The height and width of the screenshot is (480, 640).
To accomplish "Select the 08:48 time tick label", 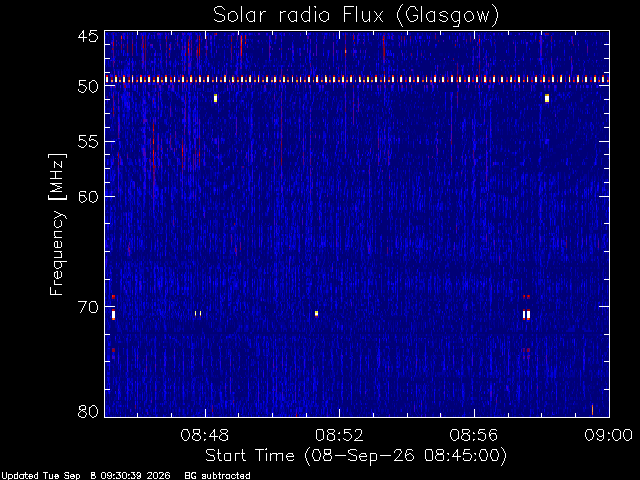I will [x=204, y=435].
